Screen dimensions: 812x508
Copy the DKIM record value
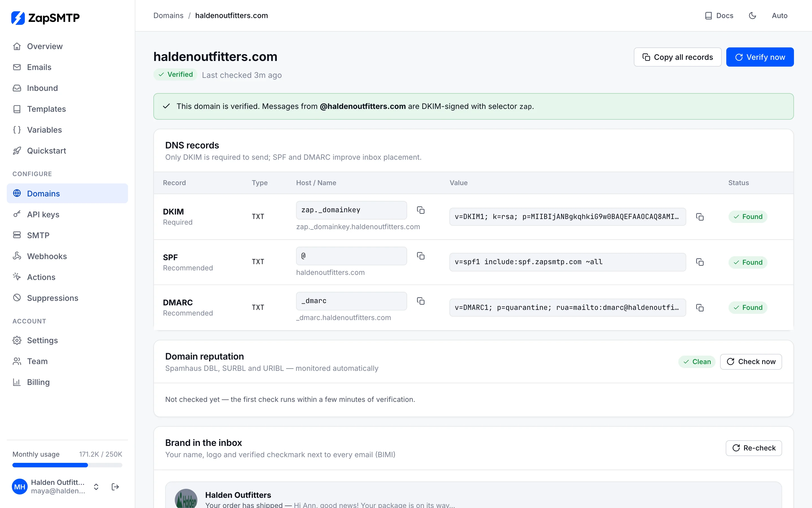tap(700, 217)
